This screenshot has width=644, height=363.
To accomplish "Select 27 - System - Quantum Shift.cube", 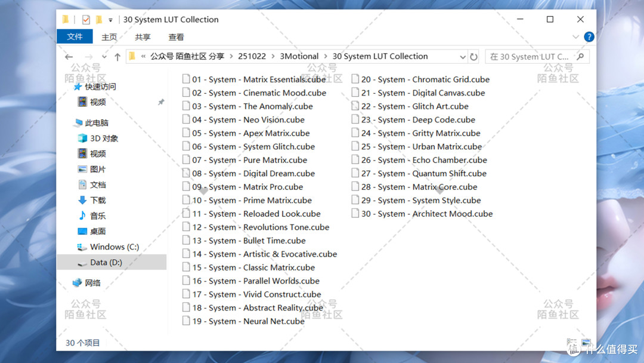I will tap(424, 173).
